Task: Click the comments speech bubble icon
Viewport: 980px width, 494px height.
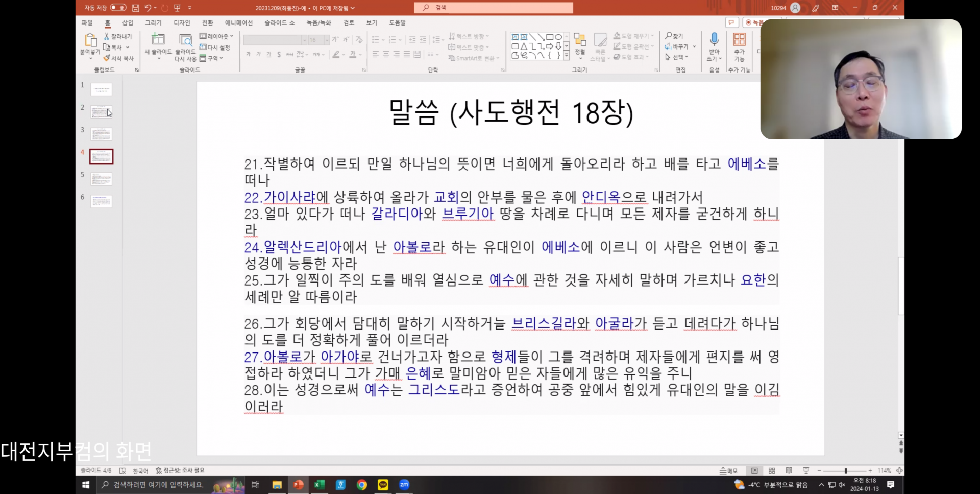Action: [731, 22]
